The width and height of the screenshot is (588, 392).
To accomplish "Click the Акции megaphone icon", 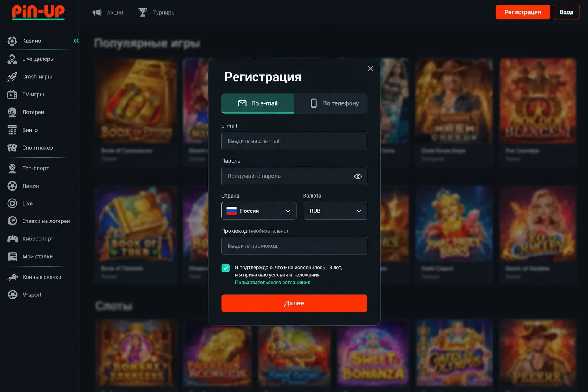I will 97,13.
